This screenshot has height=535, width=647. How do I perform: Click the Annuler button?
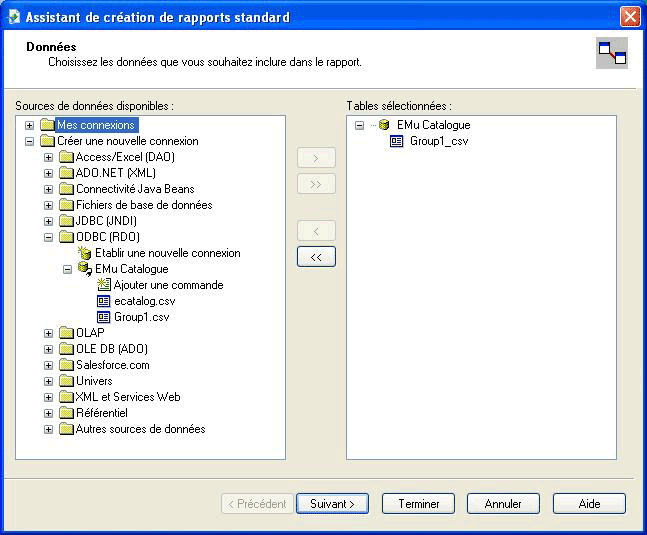coord(503,504)
